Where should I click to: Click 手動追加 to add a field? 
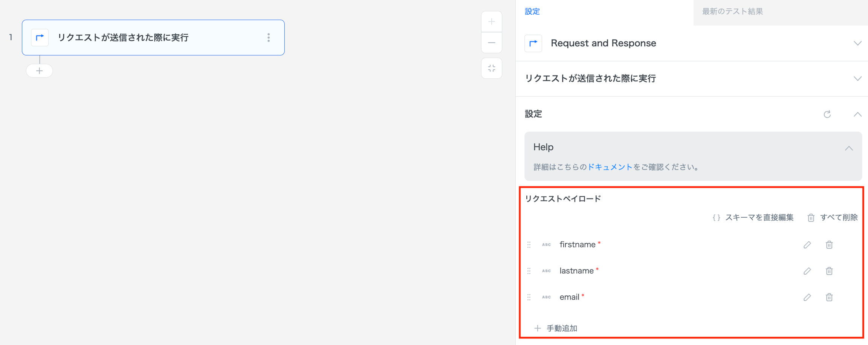(x=556, y=328)
